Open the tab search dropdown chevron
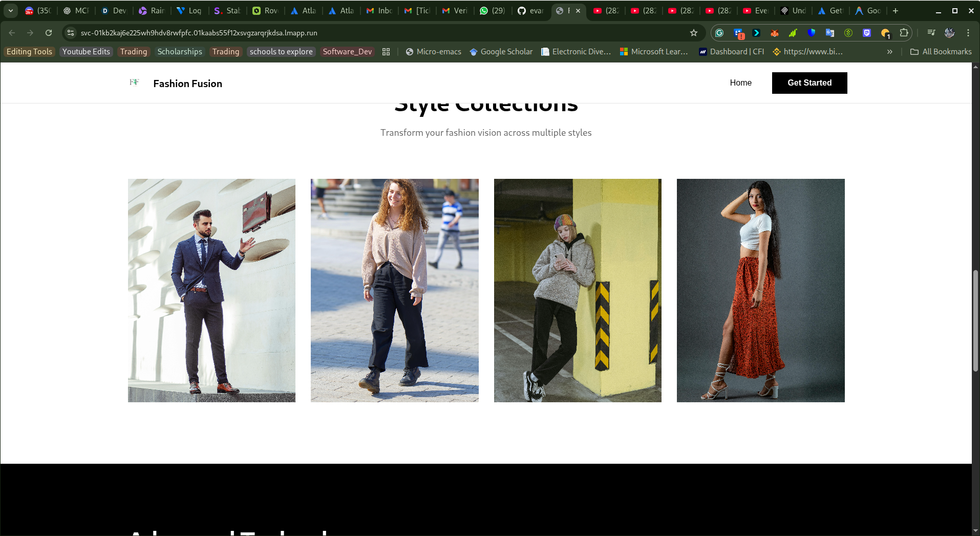Viewport: 980px width, 536px height. 11,10
